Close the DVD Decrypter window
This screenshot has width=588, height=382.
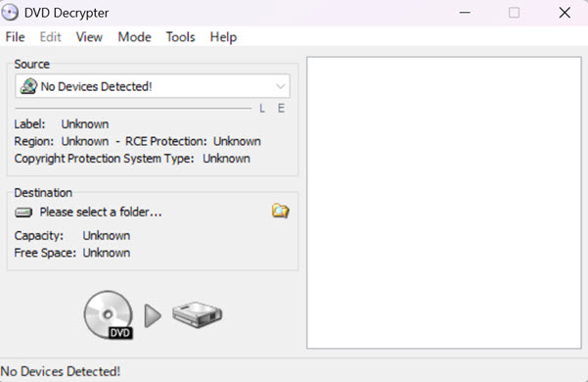pos(565,13)
